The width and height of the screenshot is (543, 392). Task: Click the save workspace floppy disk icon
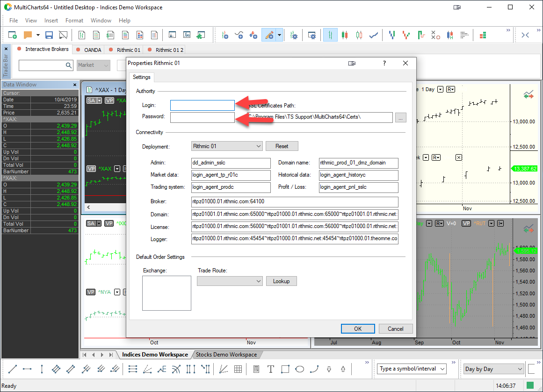[x=49, y=35]
